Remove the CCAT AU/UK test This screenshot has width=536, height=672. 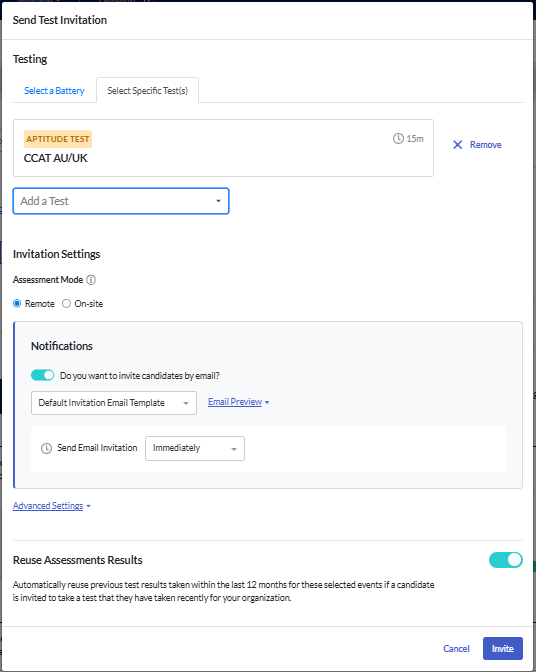click(x=477, y=145)
